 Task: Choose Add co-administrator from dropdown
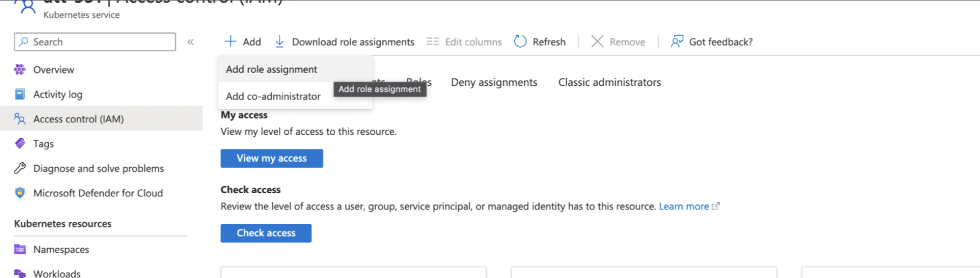[x=296, y=96]
